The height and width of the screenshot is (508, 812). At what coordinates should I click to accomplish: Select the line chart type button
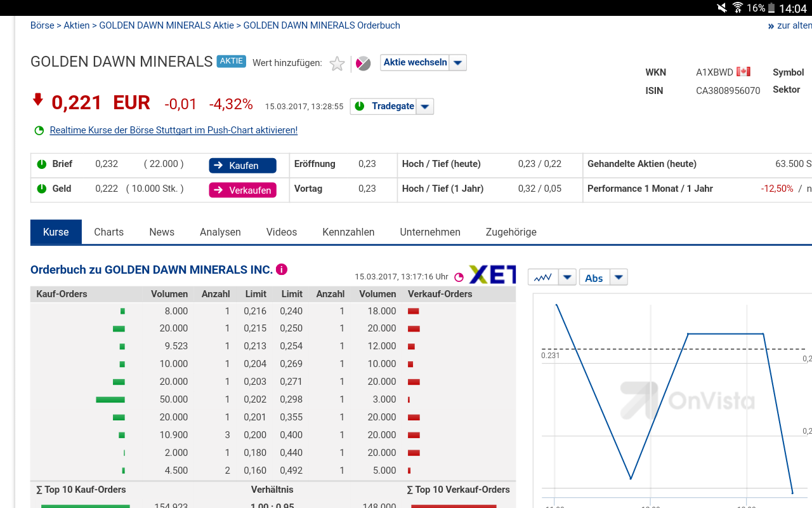click(543, 277)
